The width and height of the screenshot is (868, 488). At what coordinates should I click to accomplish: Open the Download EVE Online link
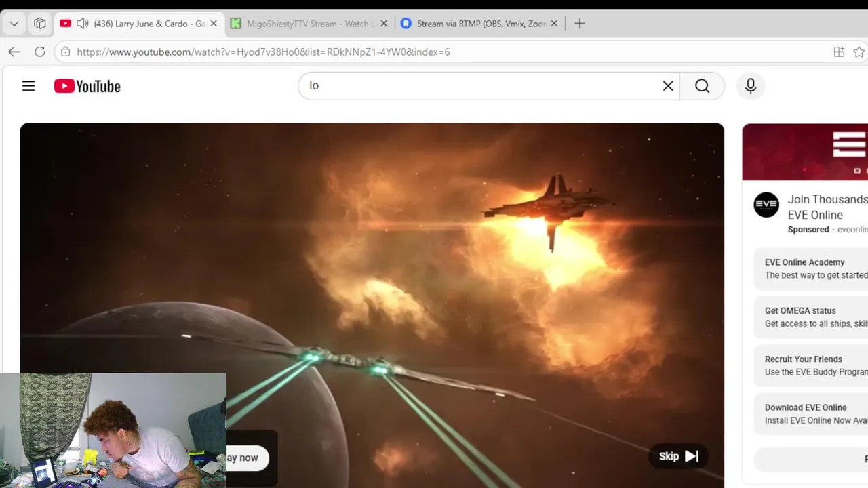tap(811, 414)
